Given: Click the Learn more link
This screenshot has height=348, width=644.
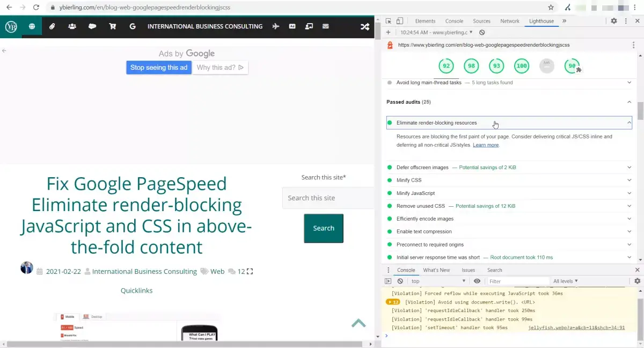Looking at the screenshot, I should (x=486, y=145).
